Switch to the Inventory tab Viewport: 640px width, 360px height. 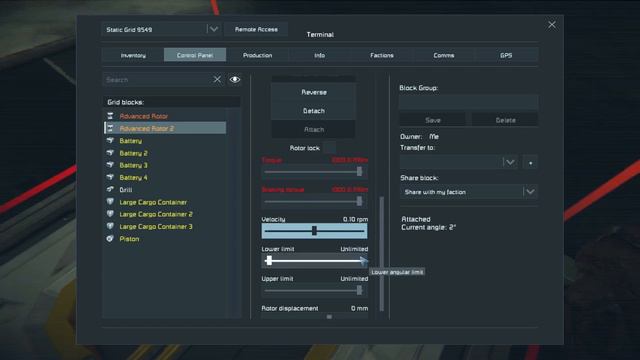[x=133, y=55]
